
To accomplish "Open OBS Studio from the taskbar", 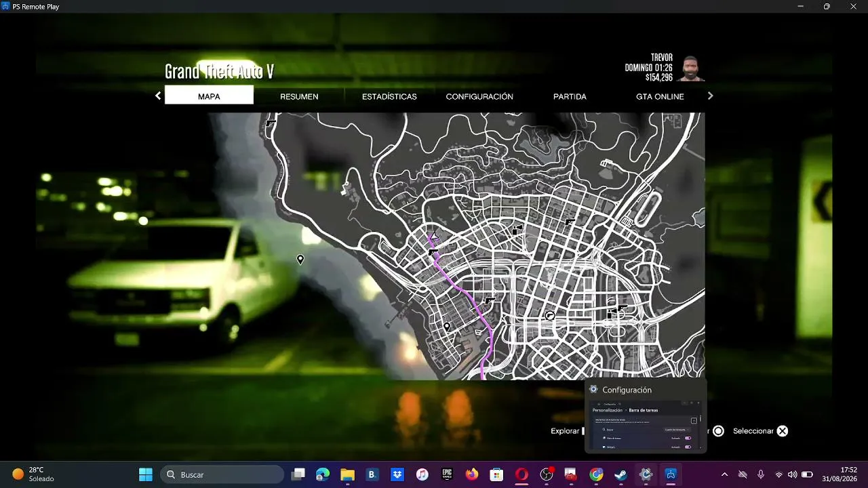I will tap(547, 474).
